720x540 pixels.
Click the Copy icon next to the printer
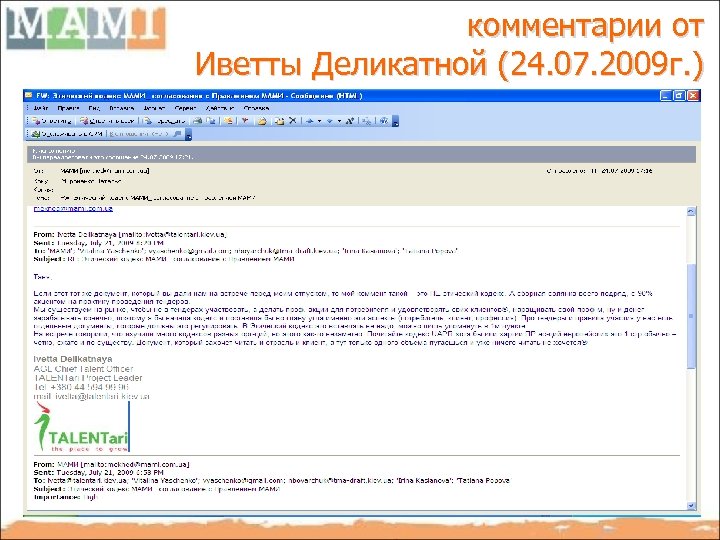click(x=211, y=121)
